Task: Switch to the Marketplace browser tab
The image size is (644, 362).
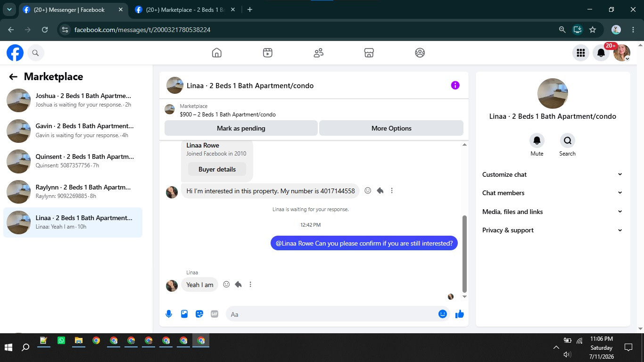Action: coord(184,9)
